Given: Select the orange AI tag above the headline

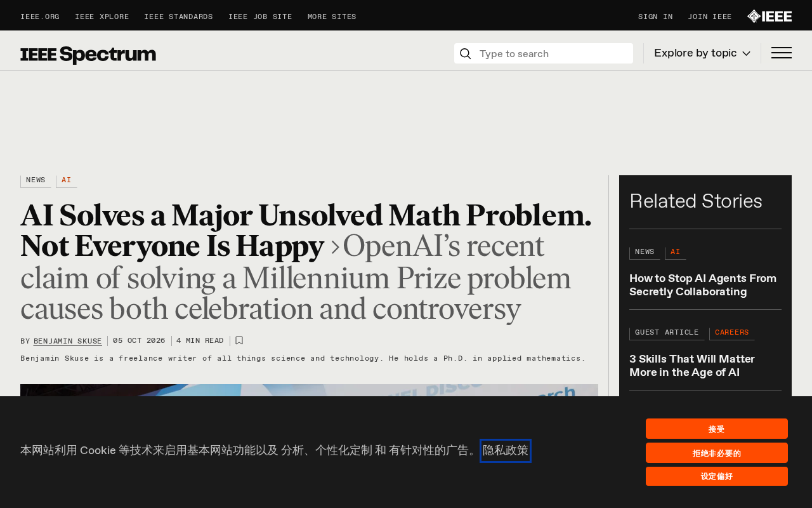Looking at the screenshot, I should pos(67,181).
